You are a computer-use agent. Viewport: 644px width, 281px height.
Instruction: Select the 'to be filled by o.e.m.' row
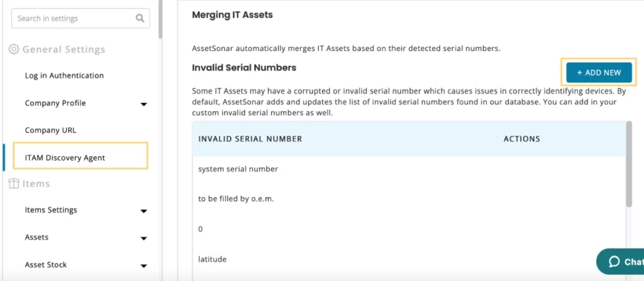(x=236, y=199)
